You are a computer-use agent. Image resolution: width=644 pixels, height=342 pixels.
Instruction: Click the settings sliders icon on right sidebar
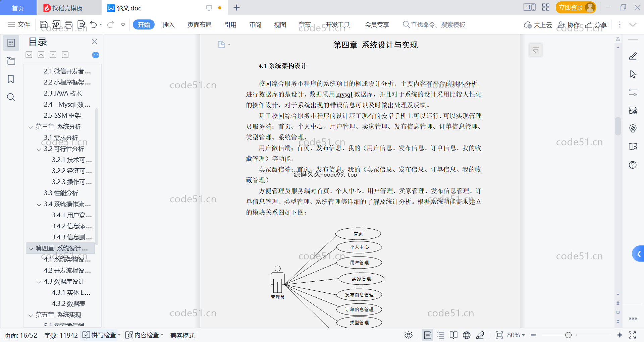tap(633, 92)
